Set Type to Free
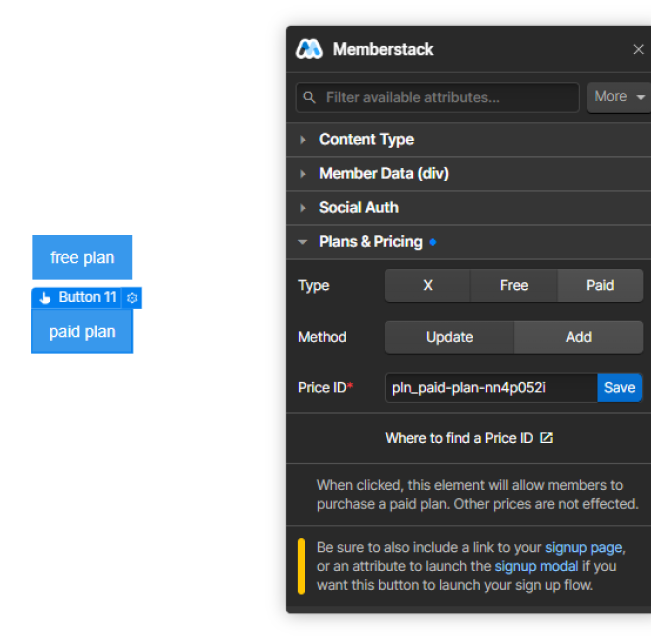This screenshot has height=638, width=651. point(514,286)
